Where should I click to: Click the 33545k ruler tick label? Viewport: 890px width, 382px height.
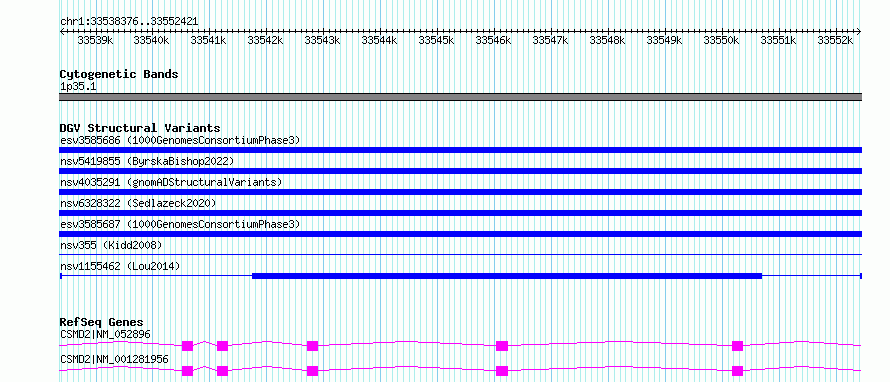click(x=437, y=40)
